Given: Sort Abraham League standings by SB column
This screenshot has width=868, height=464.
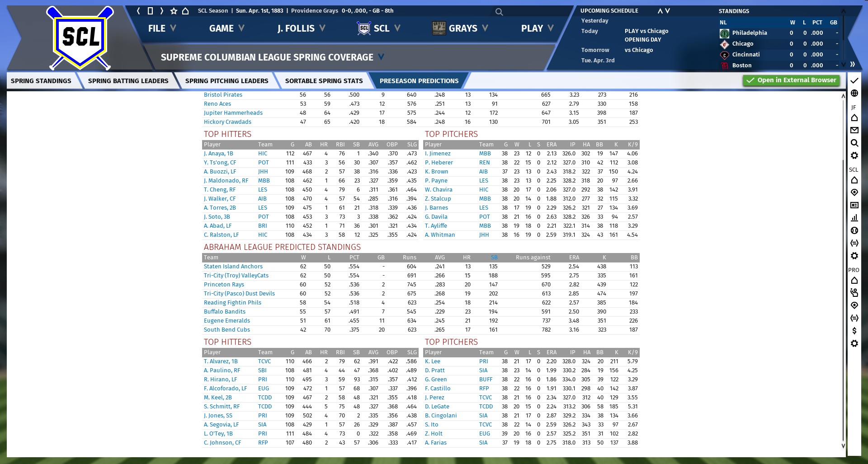Looking at the screenshot, I should (494, 258).
